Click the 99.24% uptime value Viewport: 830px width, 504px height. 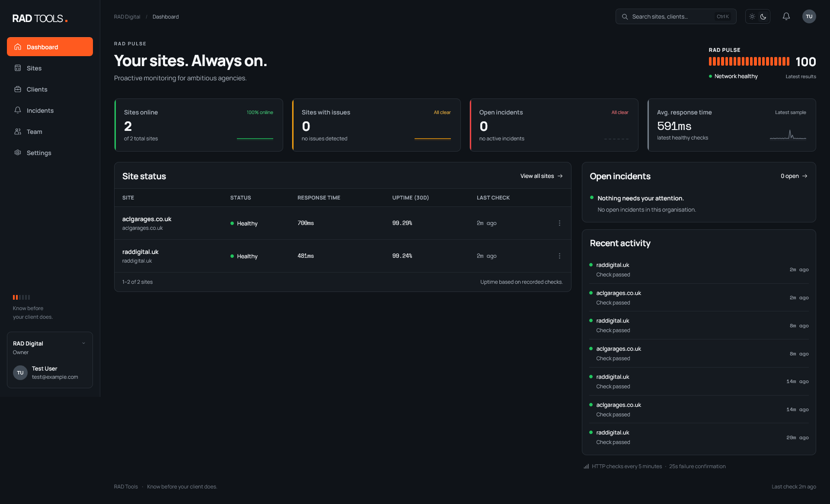point(402,256)
